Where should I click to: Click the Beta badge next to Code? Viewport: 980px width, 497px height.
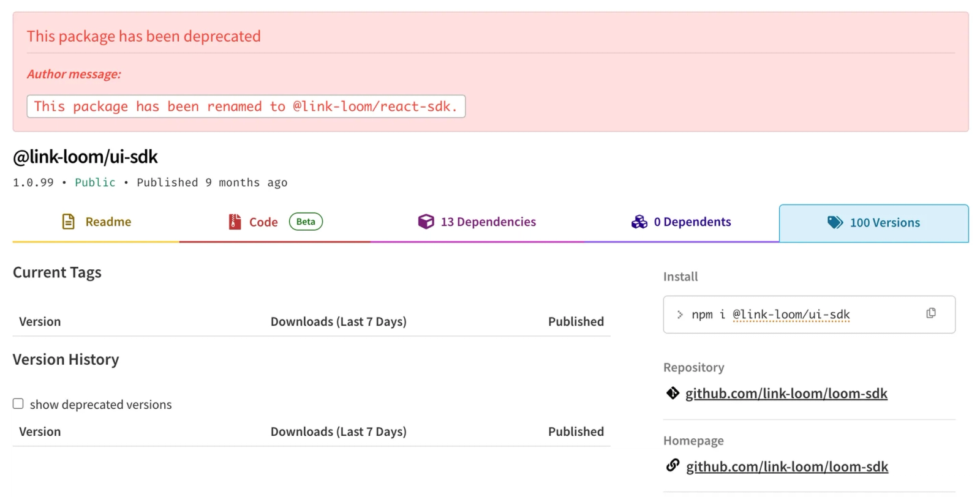coord(306,222)
